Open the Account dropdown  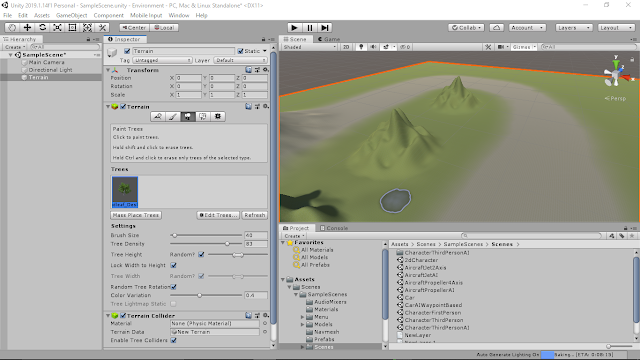click(x=527, y=28)
